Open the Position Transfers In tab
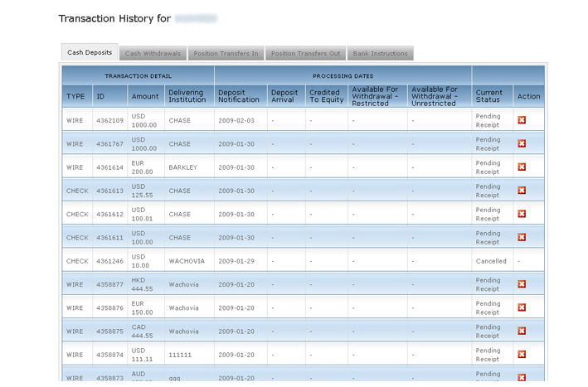This screenshot has width=588, height=387. click(x=226, y=54)
